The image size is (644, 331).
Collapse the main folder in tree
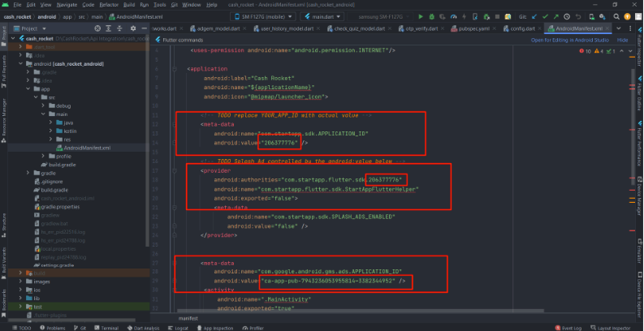coord(43,114)
